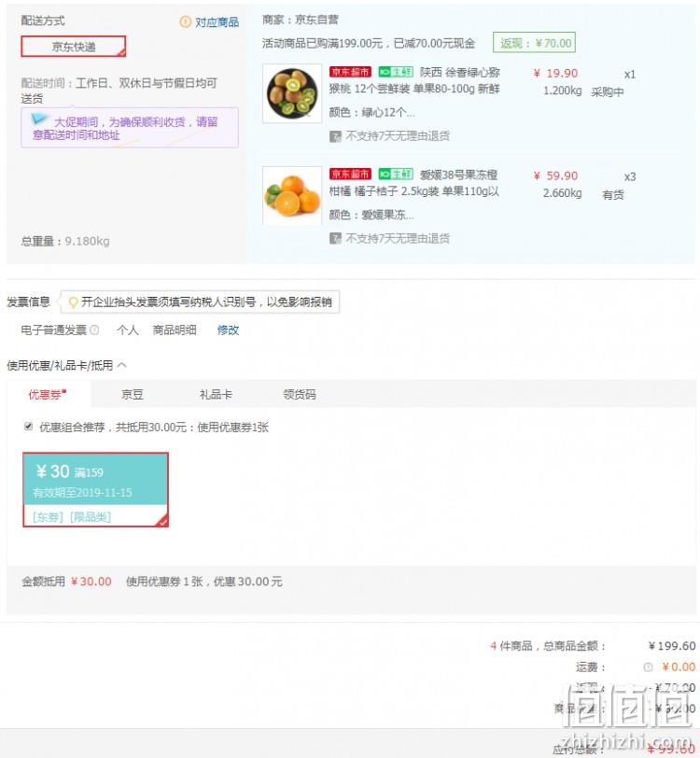This screenshot has height=758, width=700.
Task: Click the no-return question icon under orange item
Action: 335,238
